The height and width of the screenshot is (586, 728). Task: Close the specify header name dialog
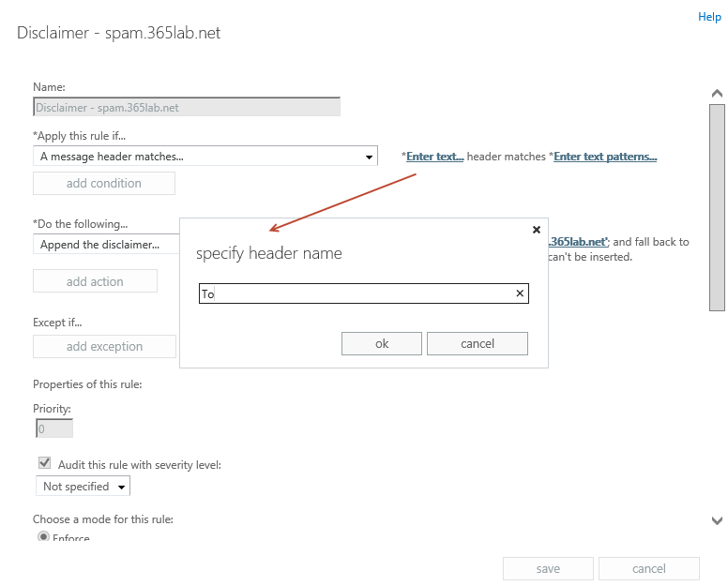pos(537,230)
